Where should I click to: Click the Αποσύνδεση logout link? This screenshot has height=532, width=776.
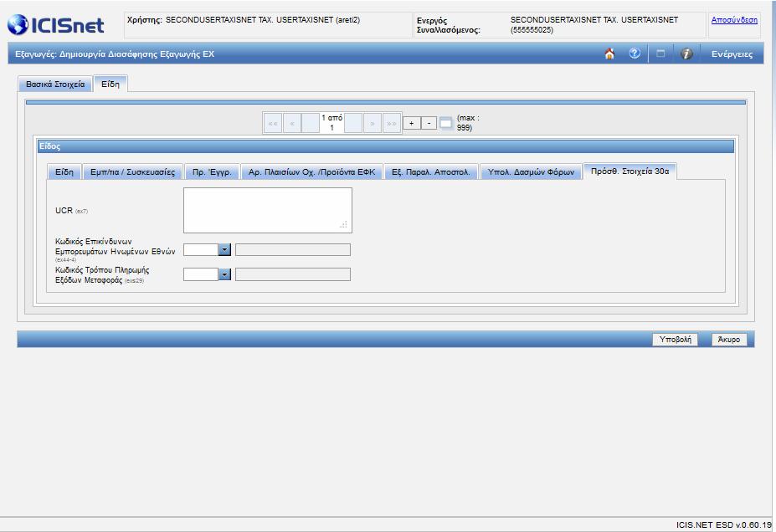[x=734, y=20]
